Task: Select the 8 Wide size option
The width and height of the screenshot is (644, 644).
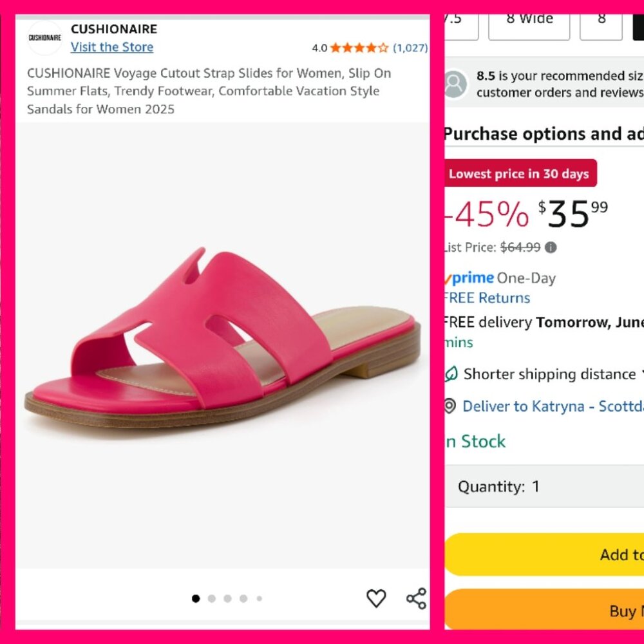Action: 529,19
